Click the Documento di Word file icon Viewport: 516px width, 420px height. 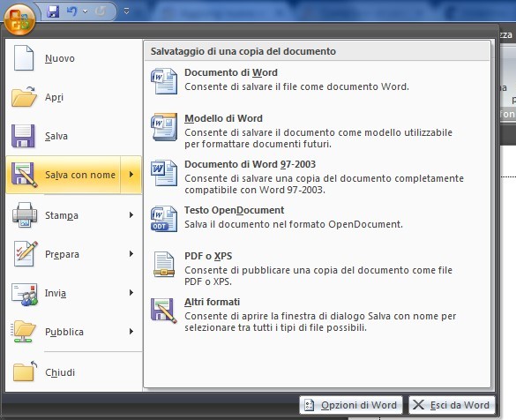(x=164, y=81)
